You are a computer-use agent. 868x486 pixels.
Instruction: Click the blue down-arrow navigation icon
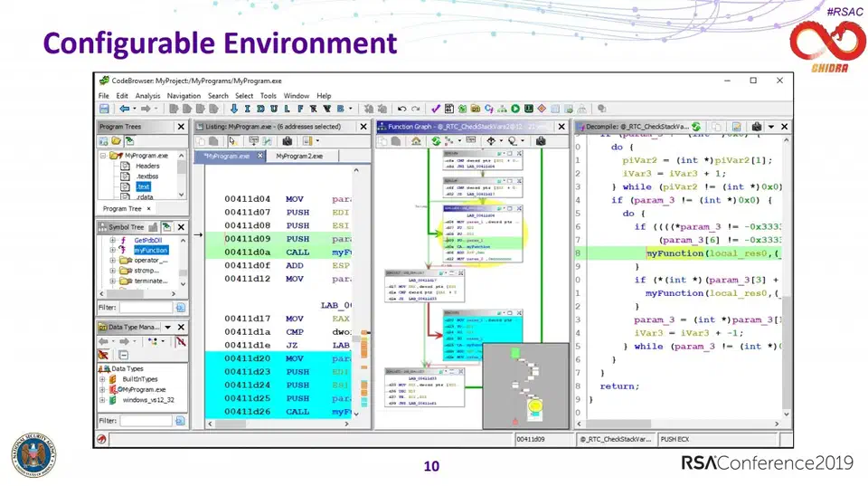(x=234, y=110)
